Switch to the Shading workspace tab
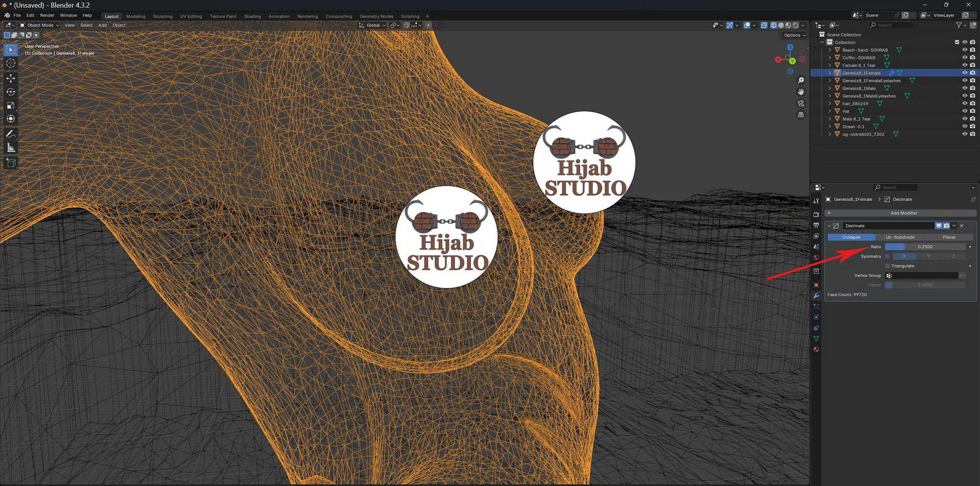Viewport: 980px width, 486px height. tap(252, 17)
